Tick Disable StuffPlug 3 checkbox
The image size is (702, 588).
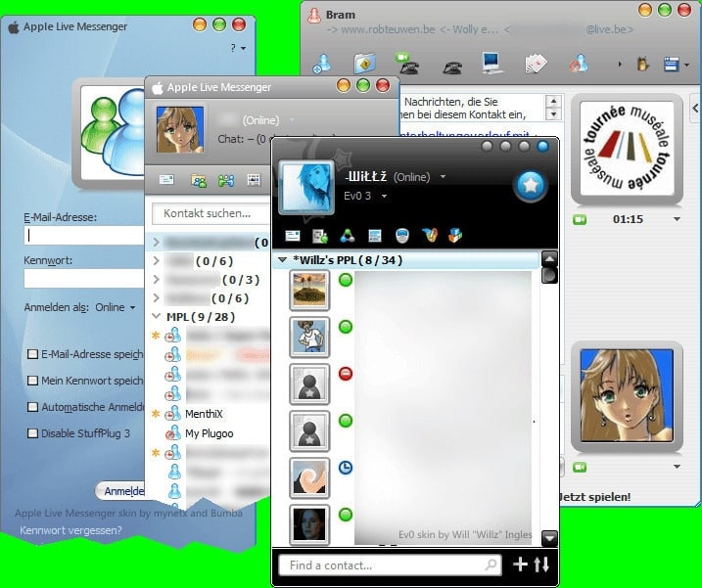pos(32,433)
